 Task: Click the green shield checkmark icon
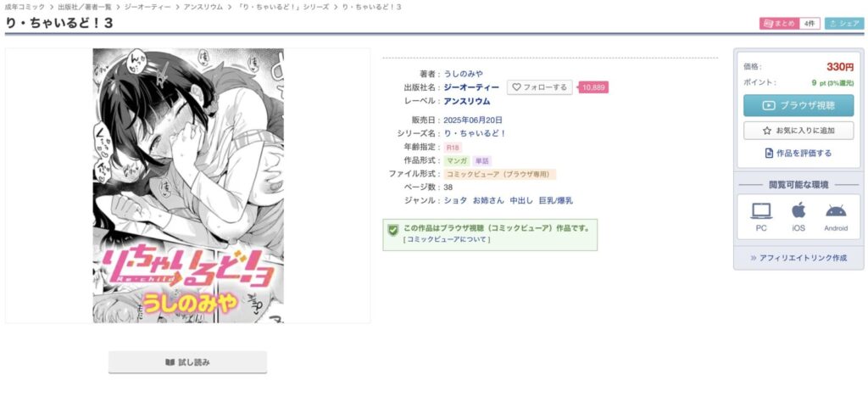tap(393, 229)
